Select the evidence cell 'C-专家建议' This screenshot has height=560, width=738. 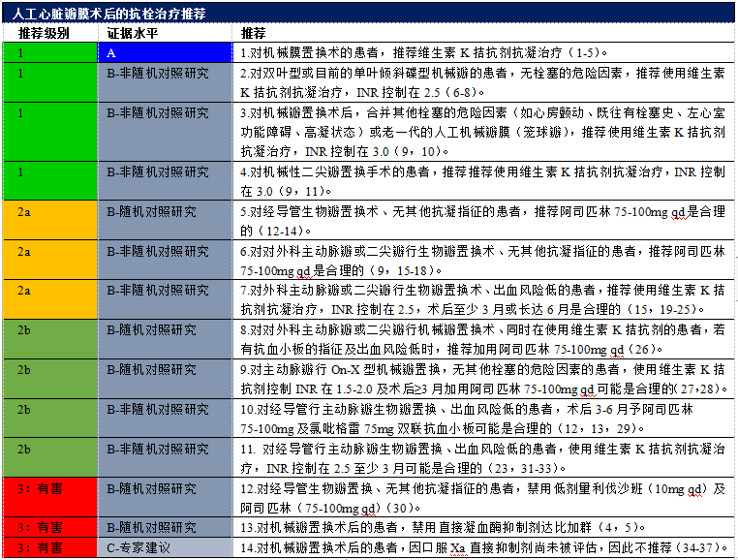[166, 547]
